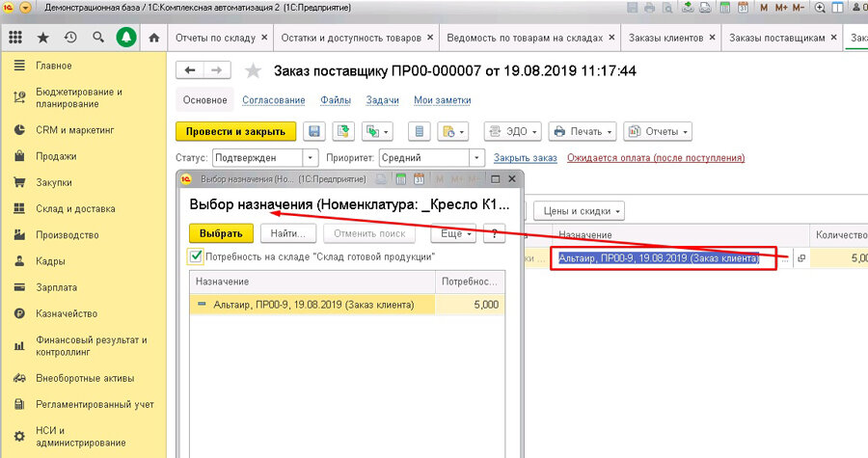This screenshot has width=868, height=458.
Task: Click the M memory button
Action: (x=764, y=8)
